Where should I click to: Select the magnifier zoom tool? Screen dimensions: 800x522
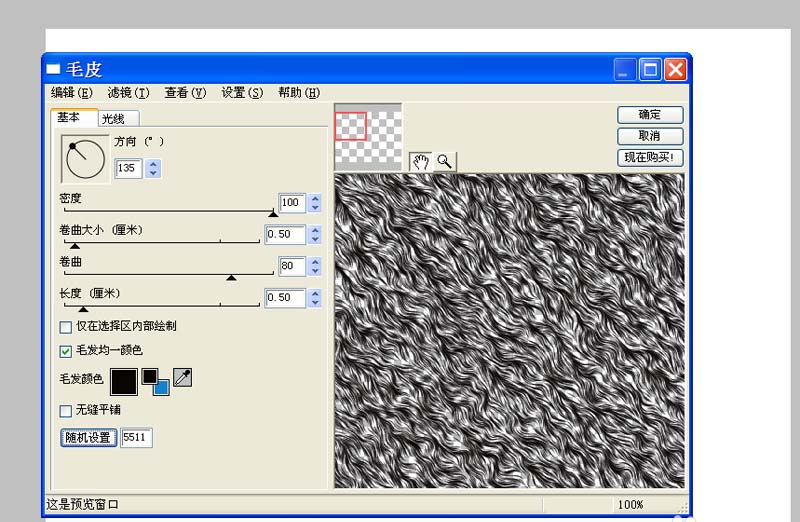click(x=444, y=162)
